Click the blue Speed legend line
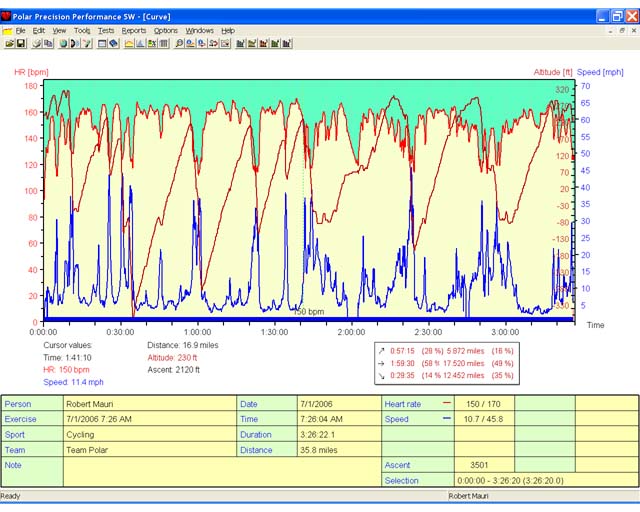 click(x=447, y=418)
